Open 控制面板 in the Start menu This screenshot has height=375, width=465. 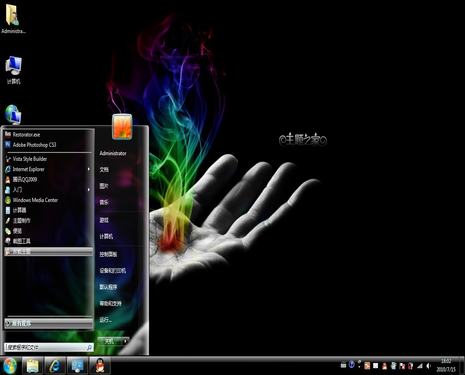pos(108,254)
